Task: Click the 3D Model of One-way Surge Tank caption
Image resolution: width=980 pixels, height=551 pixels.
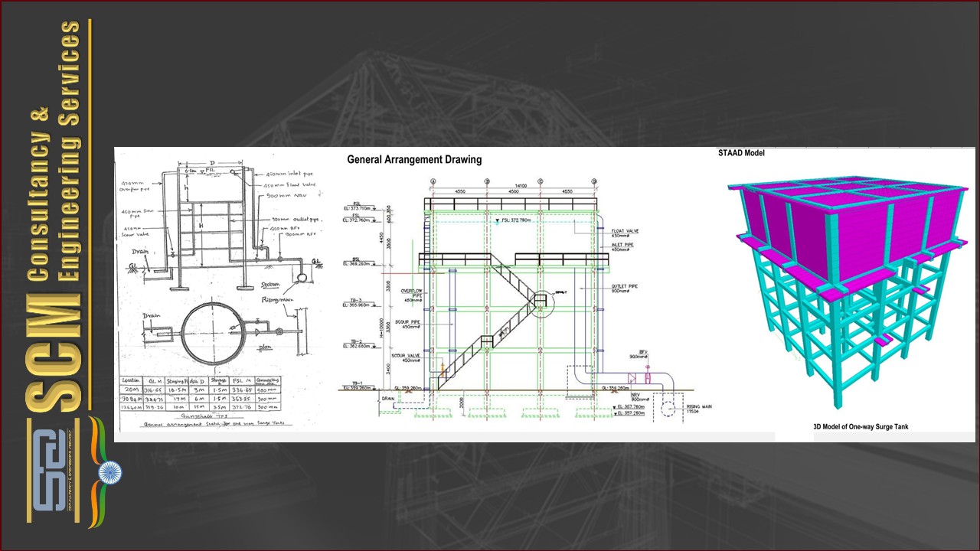Action: point(861,426)
